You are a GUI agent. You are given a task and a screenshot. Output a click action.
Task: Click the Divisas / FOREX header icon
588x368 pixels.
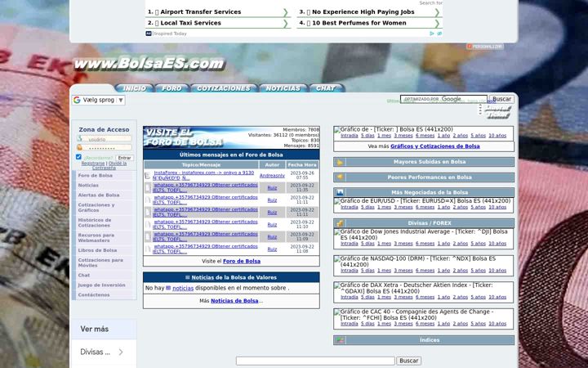pyautogui.click(x=340, y=223)
